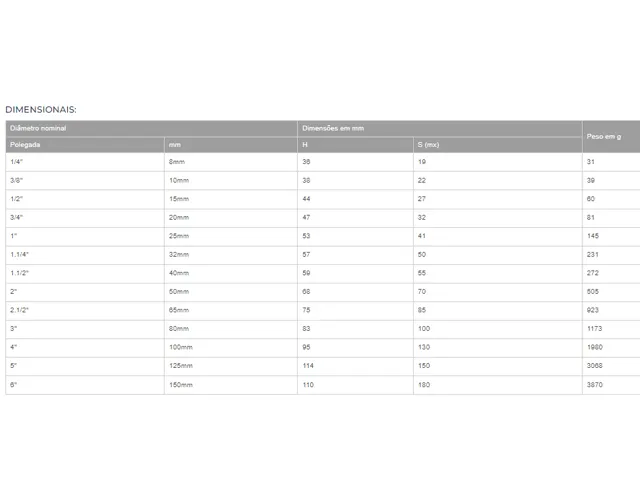Click the Dimensões em mm header

(x=440, y=128)
